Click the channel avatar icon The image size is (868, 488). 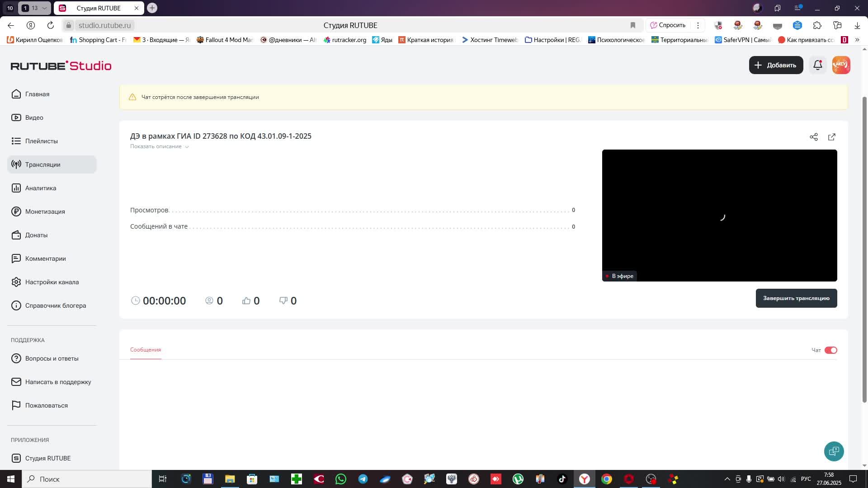coord(841,65)
